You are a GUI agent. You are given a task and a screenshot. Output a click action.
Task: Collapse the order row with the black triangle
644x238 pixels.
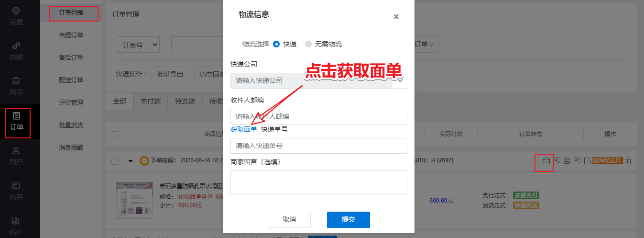tap(131, 161)
